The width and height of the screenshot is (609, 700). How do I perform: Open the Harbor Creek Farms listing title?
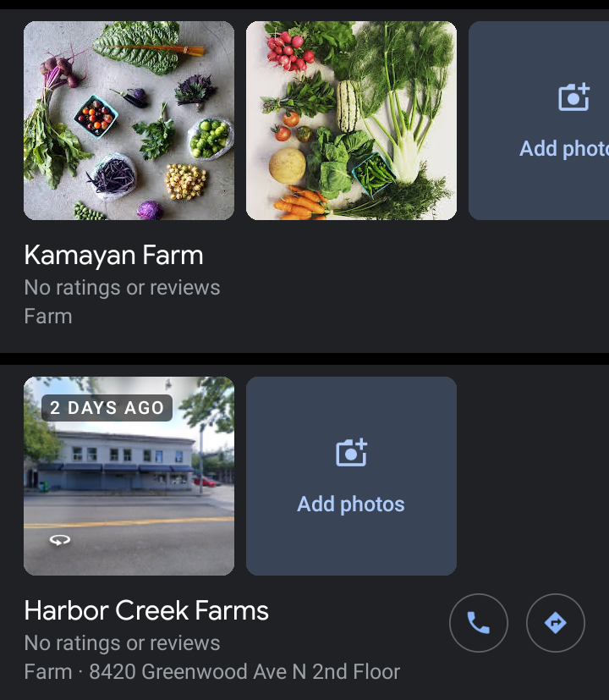click(146, 611)
